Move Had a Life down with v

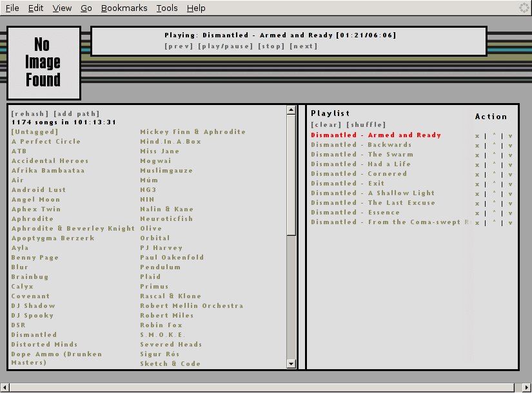coord(510,165)
